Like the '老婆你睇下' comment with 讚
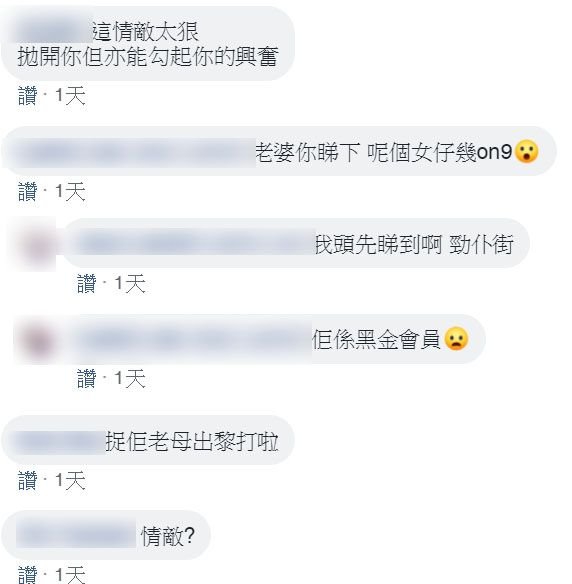This screenshot has width=572, height=584. tap(28, 191)
